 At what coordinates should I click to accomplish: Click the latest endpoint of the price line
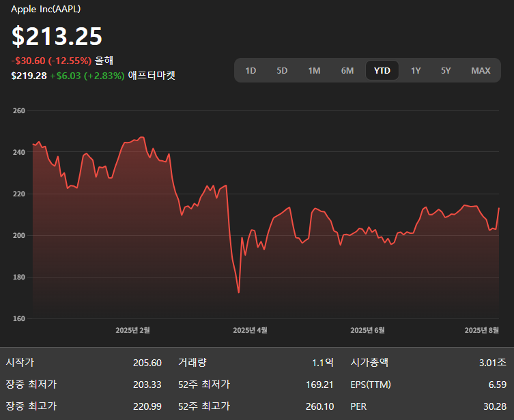point(499,208)
